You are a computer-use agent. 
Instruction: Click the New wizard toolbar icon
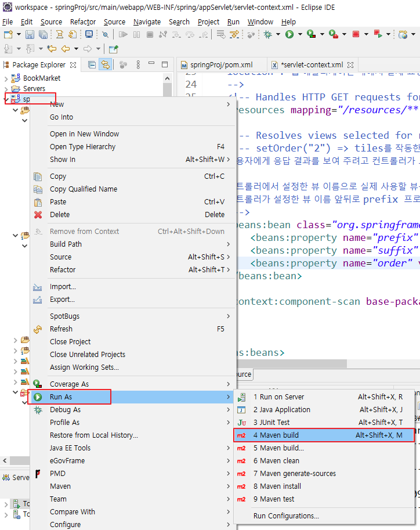click(x=9, y=34)
